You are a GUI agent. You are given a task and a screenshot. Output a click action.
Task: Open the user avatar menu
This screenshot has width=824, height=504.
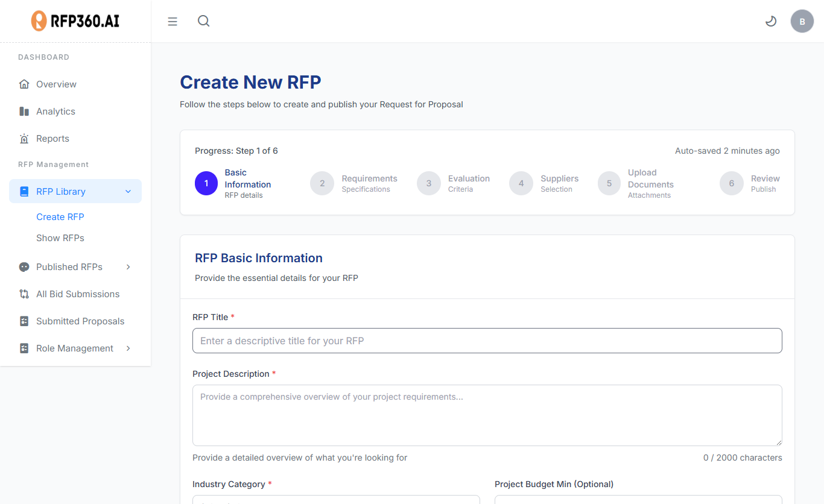pos(802,20)
